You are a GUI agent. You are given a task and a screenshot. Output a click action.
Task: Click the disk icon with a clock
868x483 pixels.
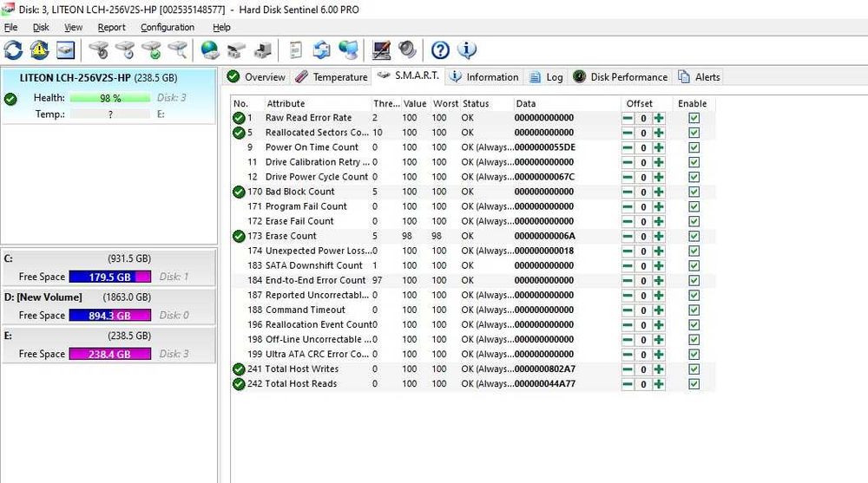coord(125,50)
